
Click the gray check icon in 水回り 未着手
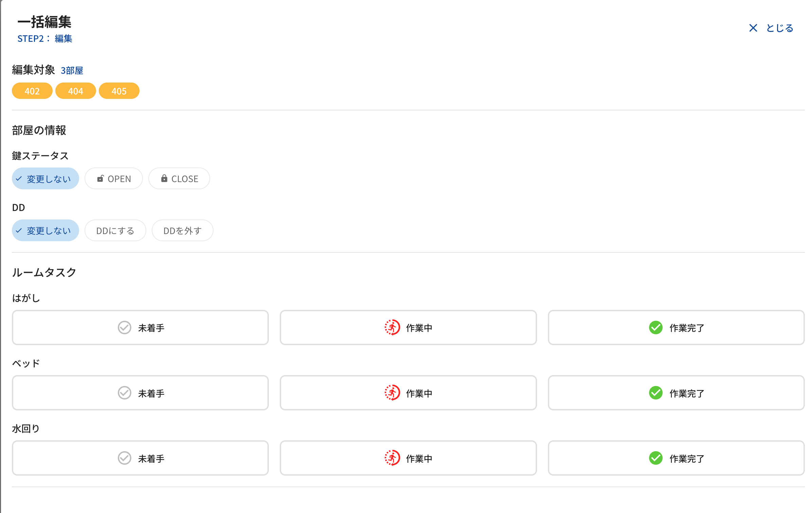click(x=124, y=458)
